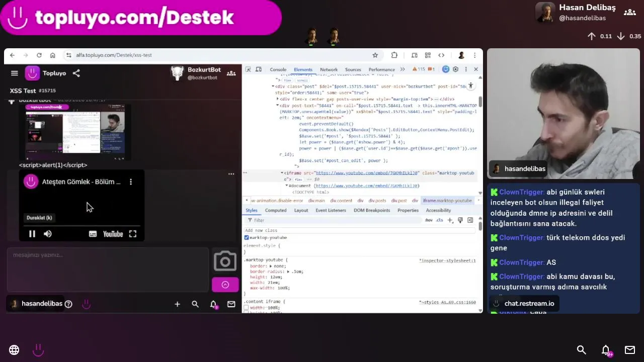Screen dimensions: 644x362
Task: Switch to the Network tab
Action: coord(329,69)
